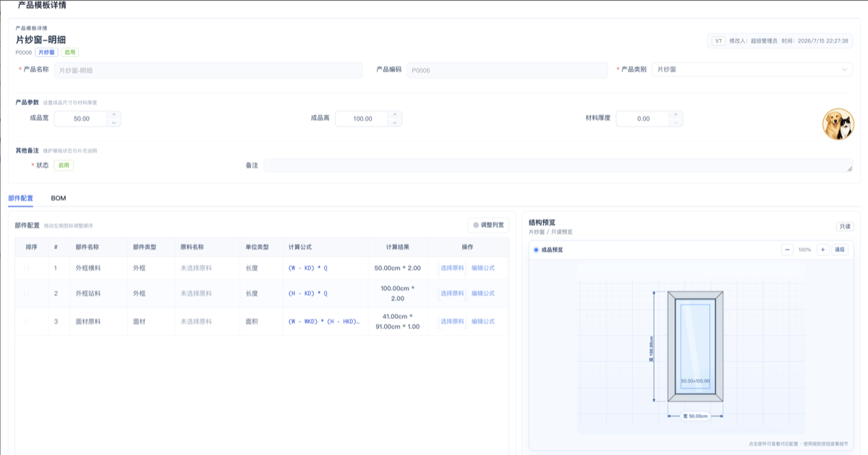
Task: Decrease 材料厚度 with the down arrow
Action: 676,122
